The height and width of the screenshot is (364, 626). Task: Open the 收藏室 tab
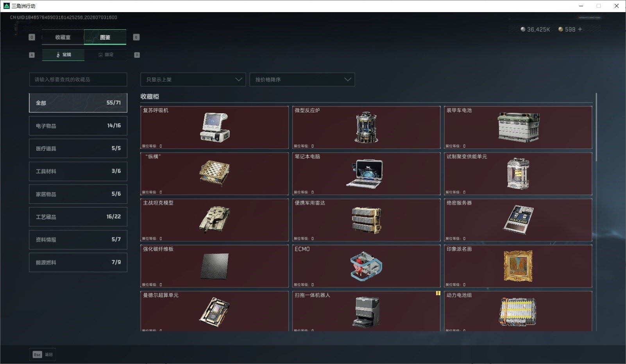point(63,37)
